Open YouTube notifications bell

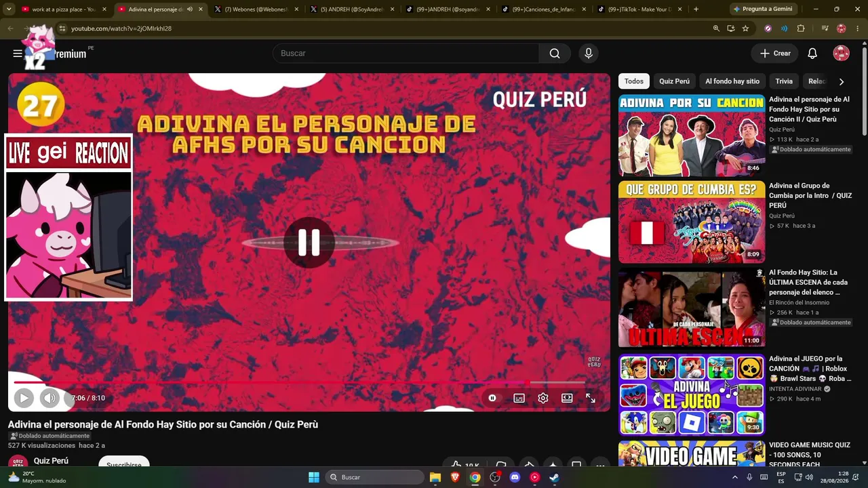click(812, 54)
